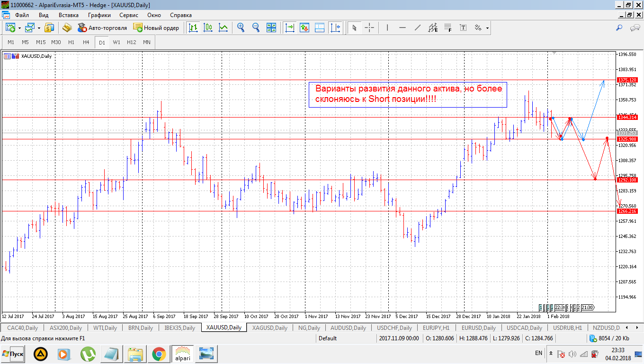The width and height of the screenshot is (644, 364).
Task: Open the Графики menu
Action: 99,15
